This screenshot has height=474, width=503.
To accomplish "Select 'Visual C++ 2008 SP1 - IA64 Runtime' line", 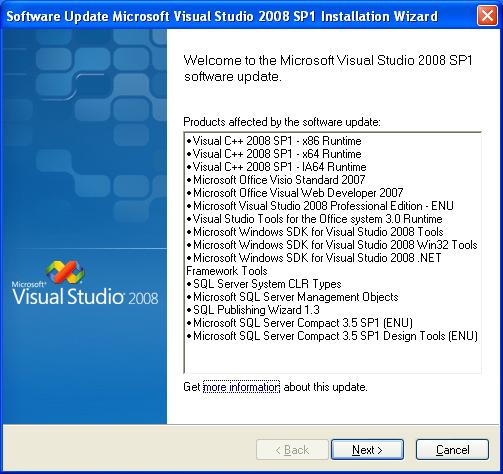I will pos(276,167).
